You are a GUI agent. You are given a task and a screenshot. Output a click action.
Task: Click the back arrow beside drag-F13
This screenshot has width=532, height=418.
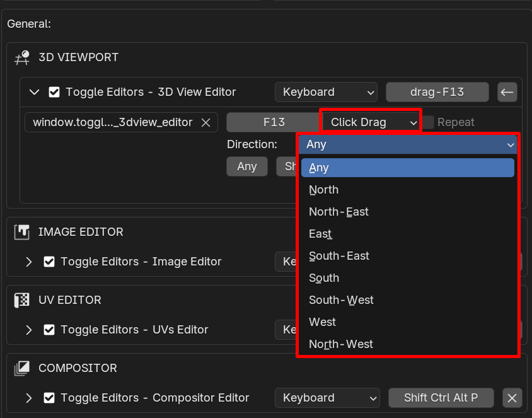click(507, 92)
